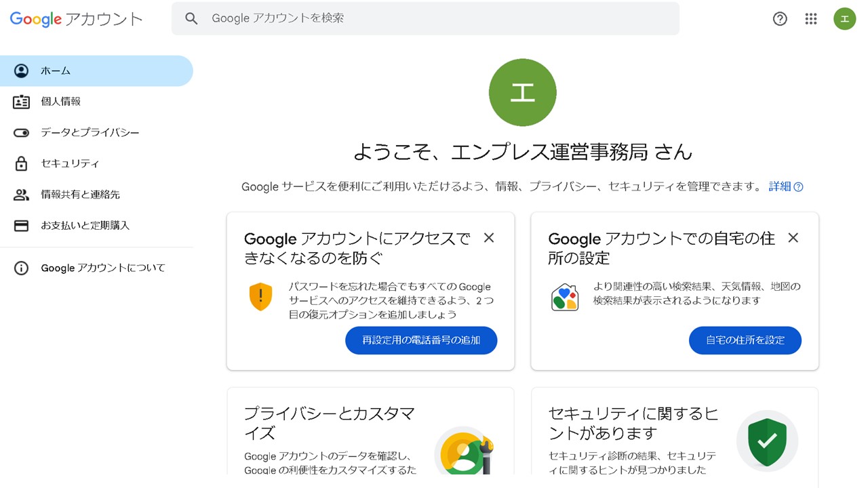Click the large profile picture circle
Screen dimensions: 868x488
point(522,92)
